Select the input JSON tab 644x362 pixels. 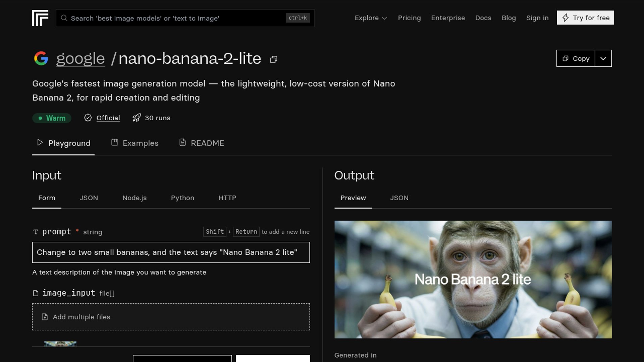coord(89,198)
